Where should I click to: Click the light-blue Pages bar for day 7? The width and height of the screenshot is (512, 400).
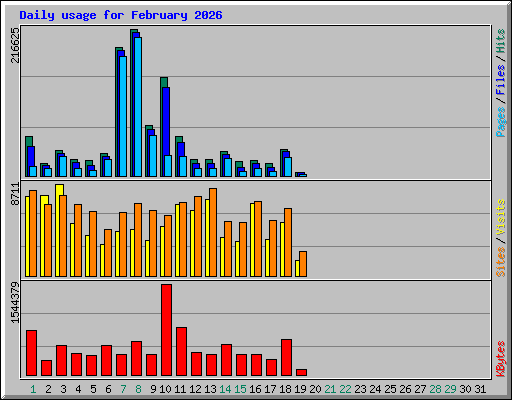tap(123, 116)
